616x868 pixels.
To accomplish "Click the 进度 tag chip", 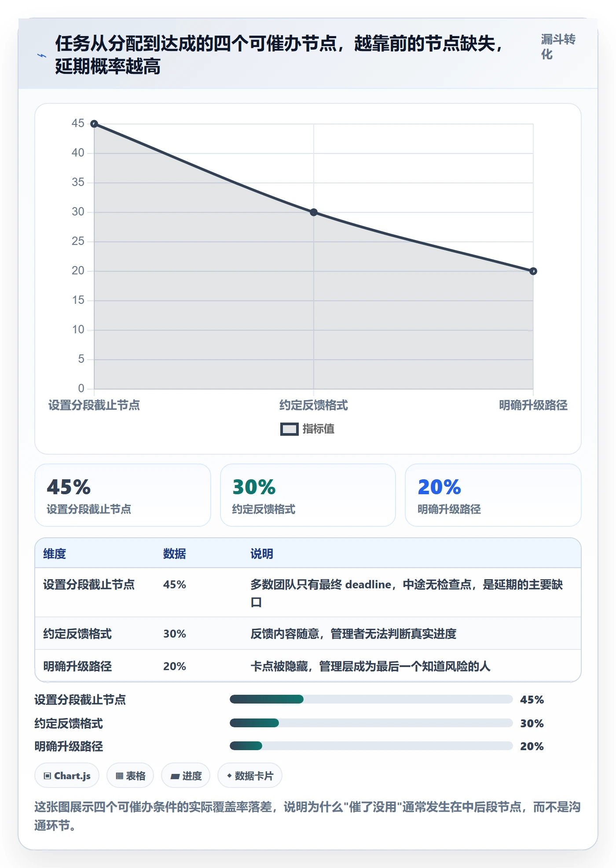I will [x=186, y=776].
